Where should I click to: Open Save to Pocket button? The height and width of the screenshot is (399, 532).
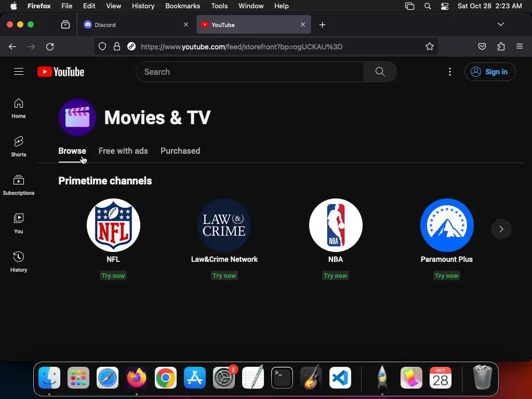pyautogui.click(x=482, y=46)
